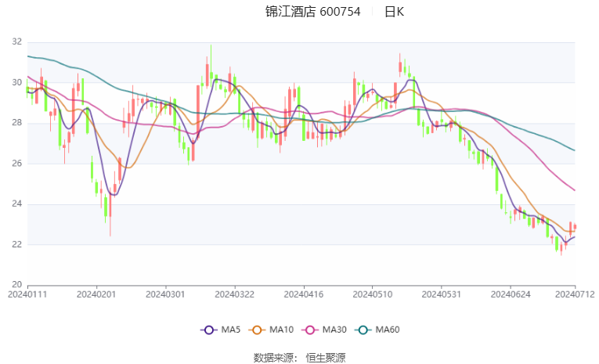Image resolution: width=599 pixels, height=364 pixels.
Task: Click the 锦江酒店 600754 chart title
Action: click(313, 12)
